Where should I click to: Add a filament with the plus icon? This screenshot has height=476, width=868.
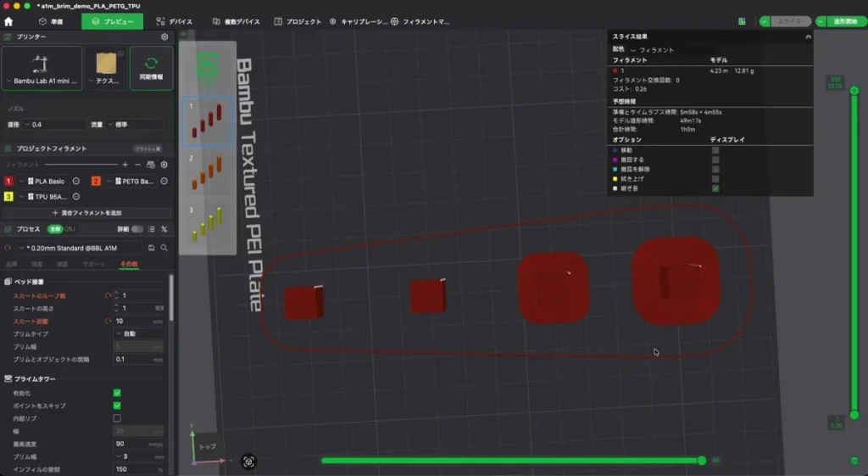(x=125, y=165)
